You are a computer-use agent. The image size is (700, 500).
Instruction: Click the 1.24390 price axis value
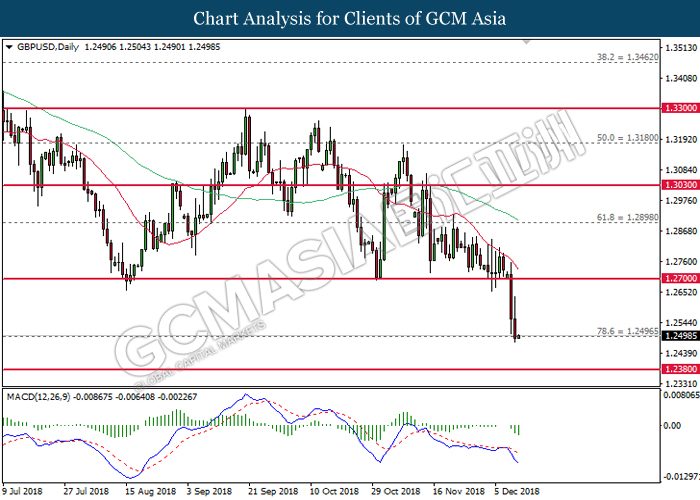point(681,354)
